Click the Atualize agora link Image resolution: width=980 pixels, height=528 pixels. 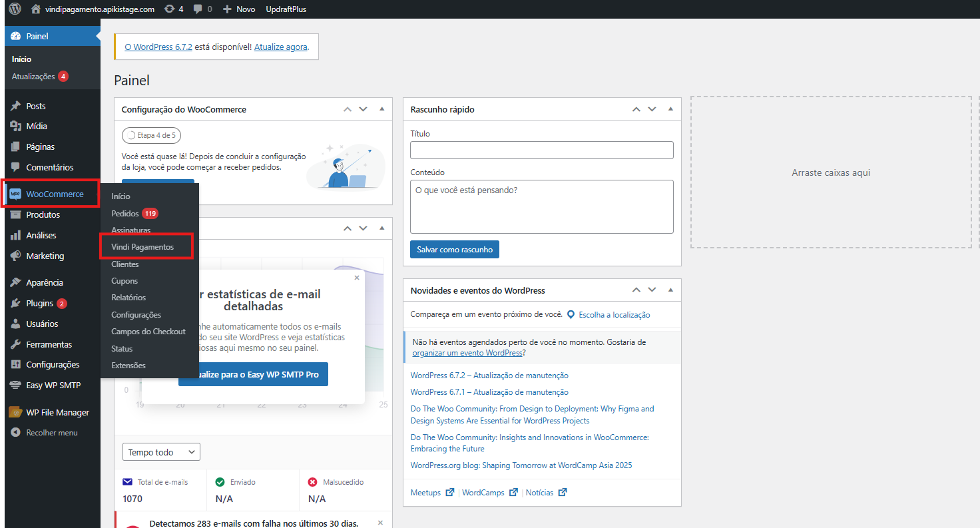281,47
